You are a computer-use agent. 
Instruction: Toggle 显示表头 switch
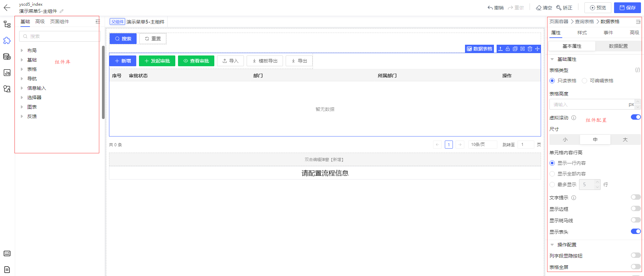636,231
